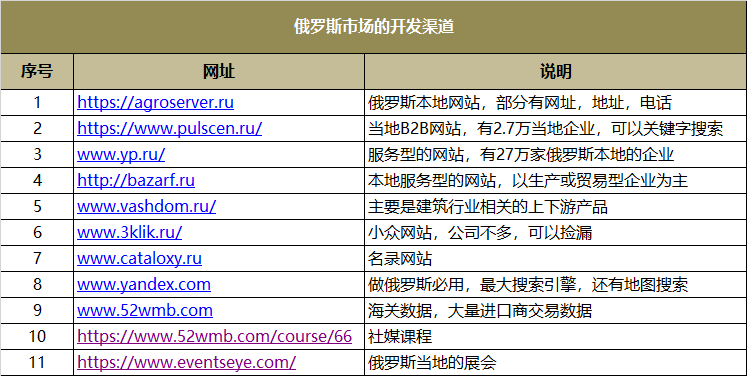
Task: Visit the https://www.eventseye.com/ link
Action: tap(186, 362)
